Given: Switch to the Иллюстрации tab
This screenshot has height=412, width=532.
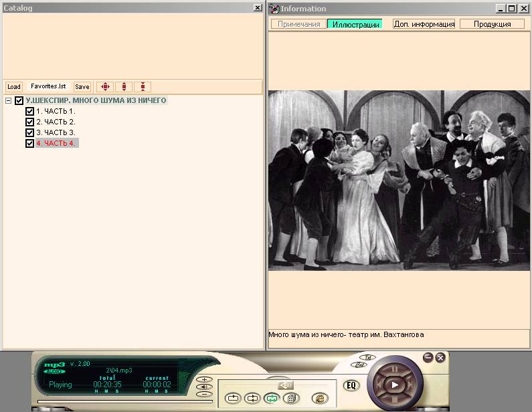Looking at the screenshot, I should [355, 24].
